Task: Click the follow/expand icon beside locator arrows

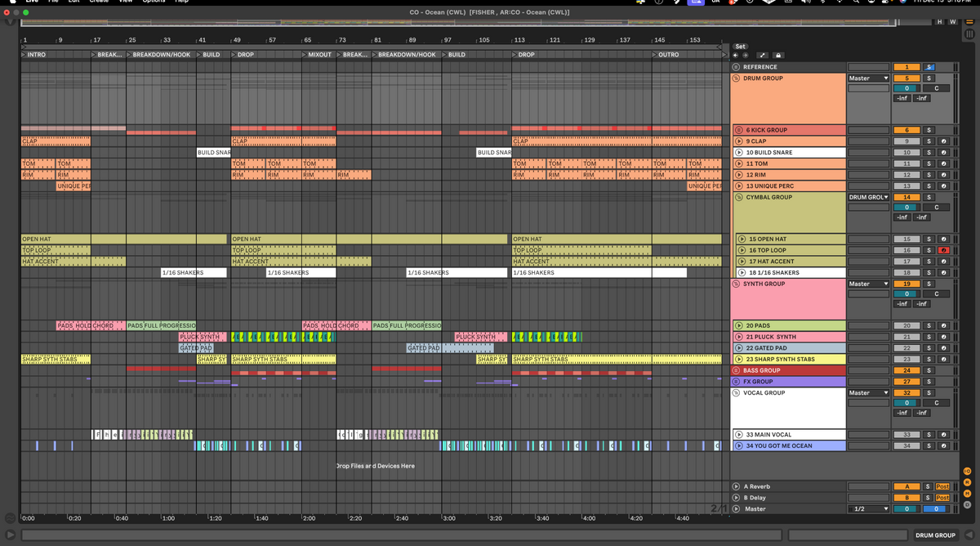Action: click(761, 56)
